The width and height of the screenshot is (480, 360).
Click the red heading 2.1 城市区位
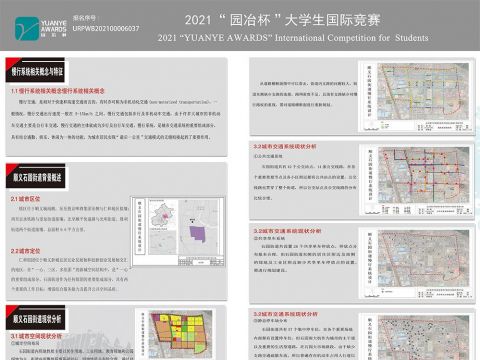click(25, 199)
